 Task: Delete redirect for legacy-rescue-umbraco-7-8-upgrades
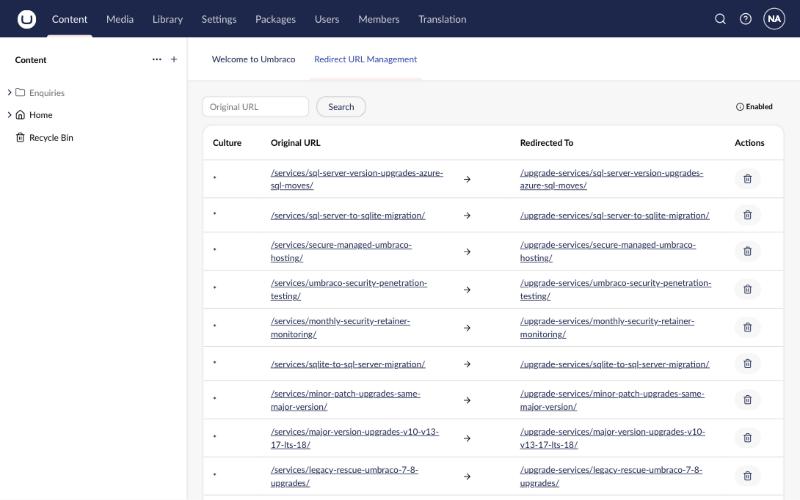tap(747, 476)
